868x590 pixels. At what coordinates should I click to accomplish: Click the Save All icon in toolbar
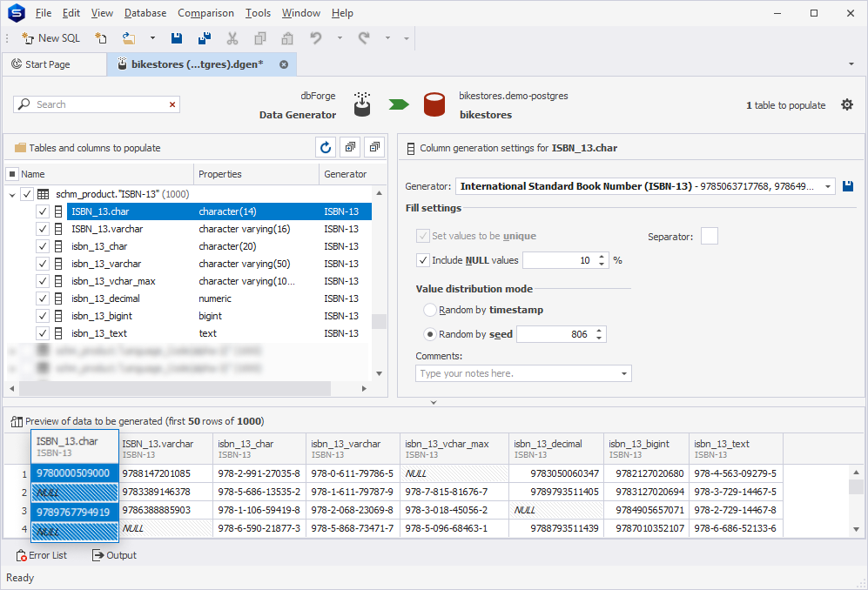(x=205, y=38)
